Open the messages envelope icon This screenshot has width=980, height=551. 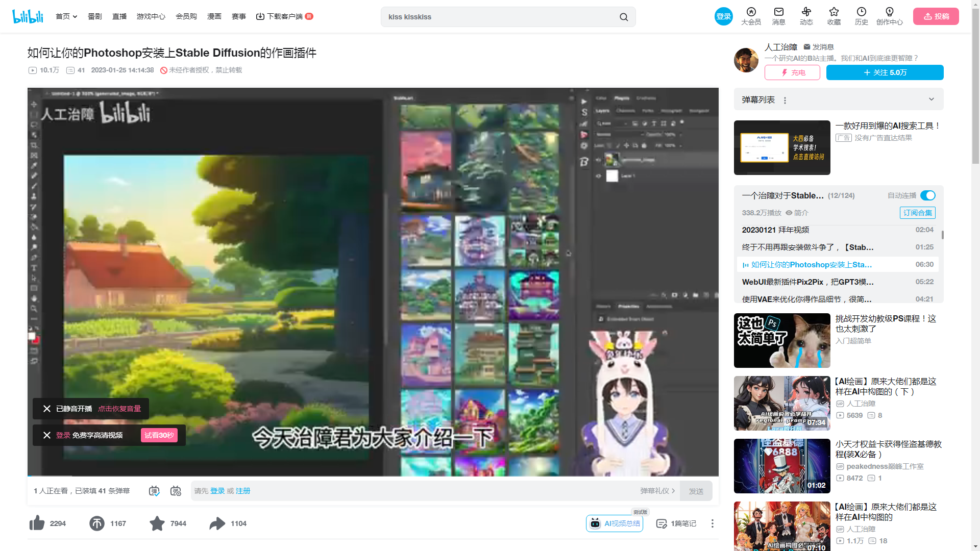tap(778, 12)
